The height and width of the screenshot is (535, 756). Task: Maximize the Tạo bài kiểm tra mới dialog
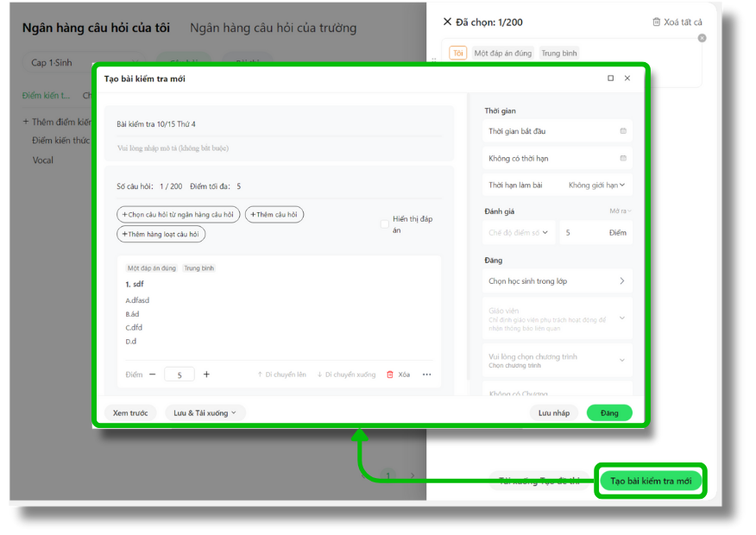611,79
